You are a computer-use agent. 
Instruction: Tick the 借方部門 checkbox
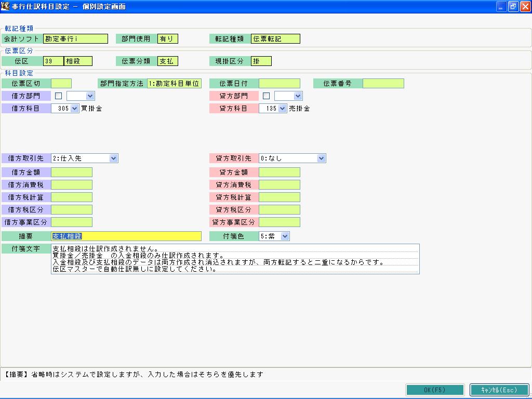(x=58, y=96)
